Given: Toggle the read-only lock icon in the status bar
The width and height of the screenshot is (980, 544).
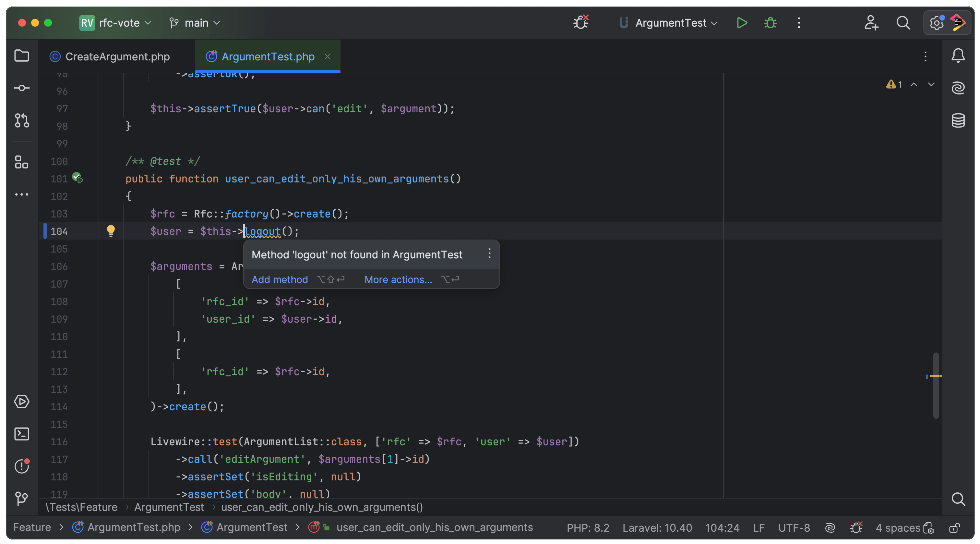Looking at the screenshot, I should [954, 528].
